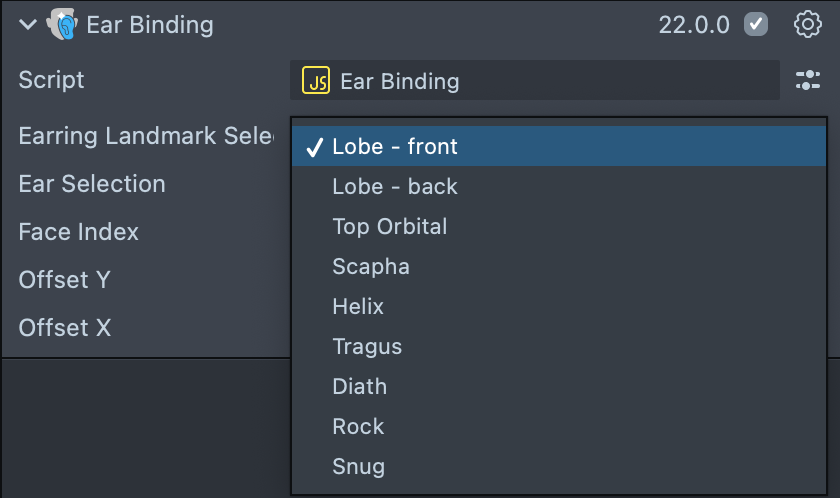Click the Ear Selection property label
Image resolution: width=840 pixels, height=498 pixels.
pos(92,184)
